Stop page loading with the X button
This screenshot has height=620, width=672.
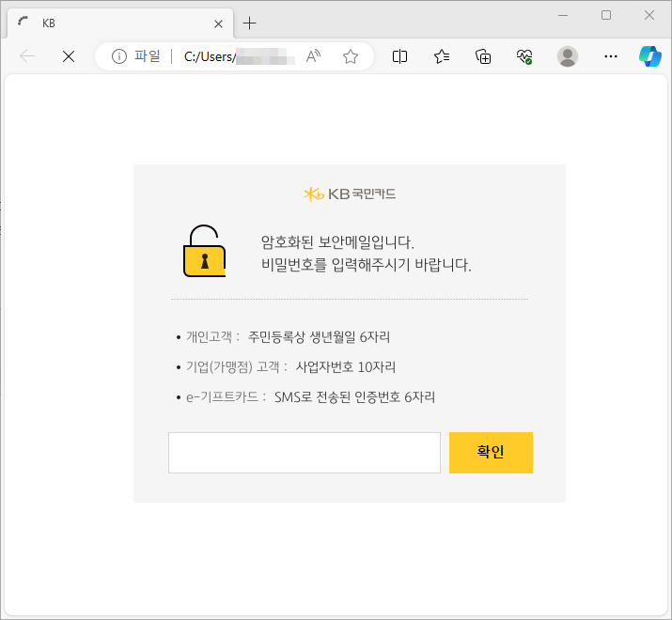tap(69, 56)
